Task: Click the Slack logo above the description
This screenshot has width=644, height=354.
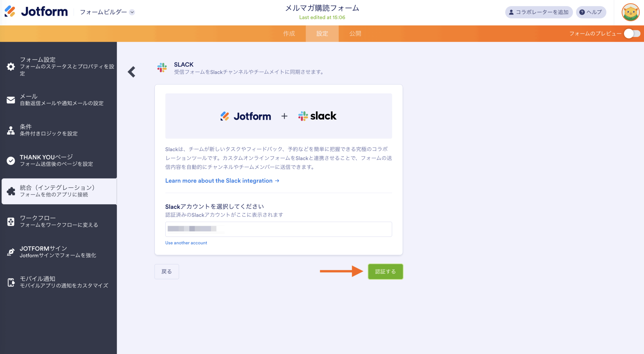Action: coord(317,116)
